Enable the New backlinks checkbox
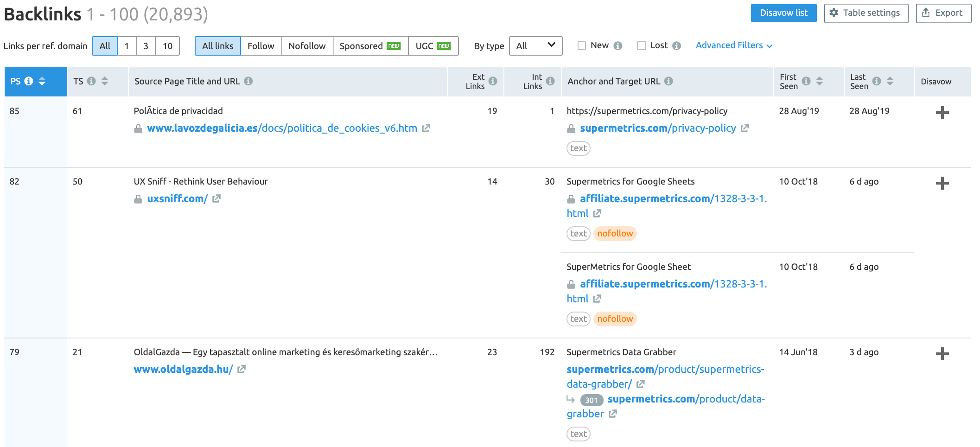The width and height of the screenshot is (980, 447). pos(582,45)
